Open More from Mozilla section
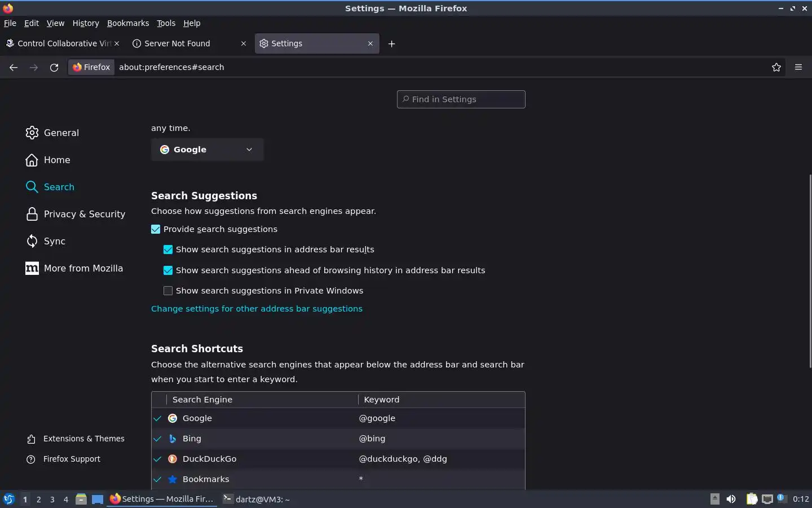The height and width of the screenshot is (508, 812). (x=74, y=268)
